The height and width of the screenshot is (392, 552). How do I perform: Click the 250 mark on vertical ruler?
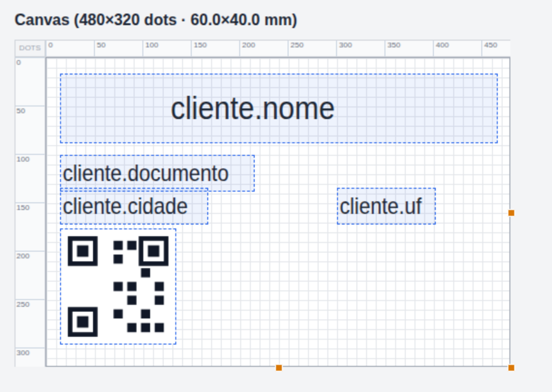[x=23, y=304]
